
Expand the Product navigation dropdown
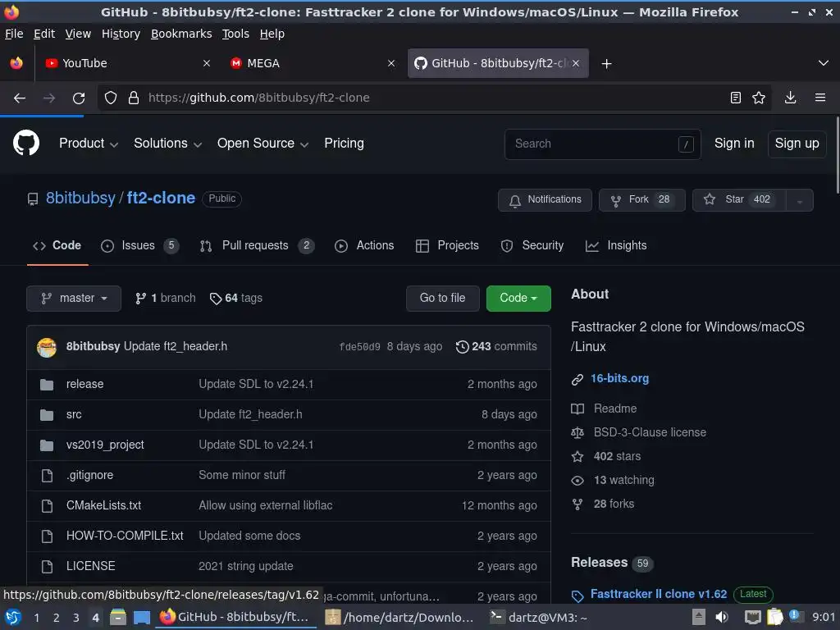pyautogui.click(x=89, y=143)
